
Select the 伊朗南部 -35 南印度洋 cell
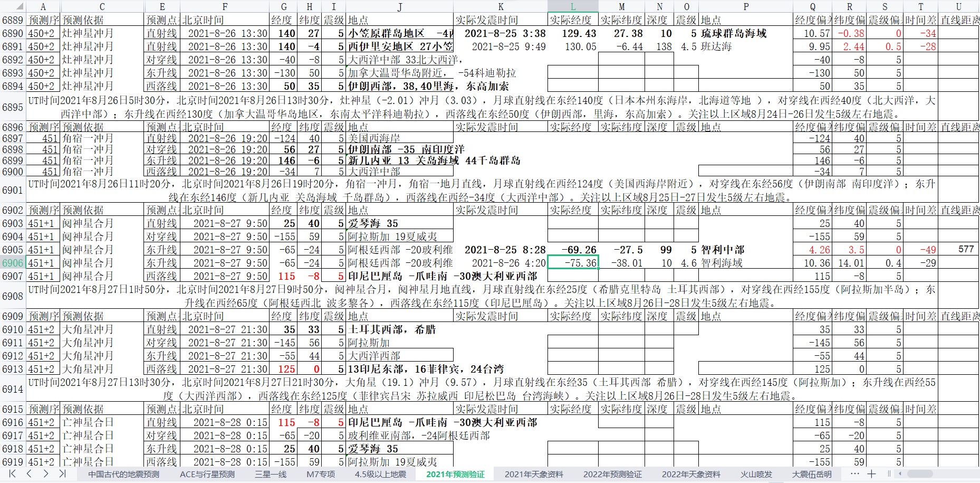[399, 149]
